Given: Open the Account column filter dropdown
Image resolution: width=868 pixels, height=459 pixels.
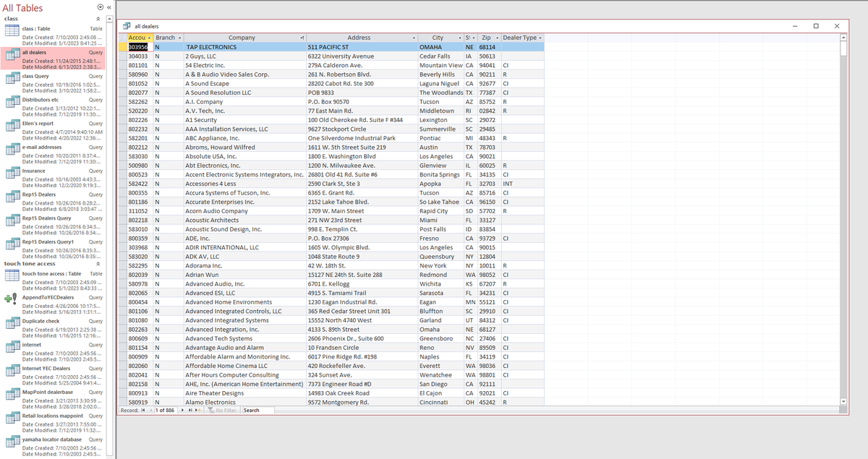Looking at the screenshot, I should pos(149,38).
